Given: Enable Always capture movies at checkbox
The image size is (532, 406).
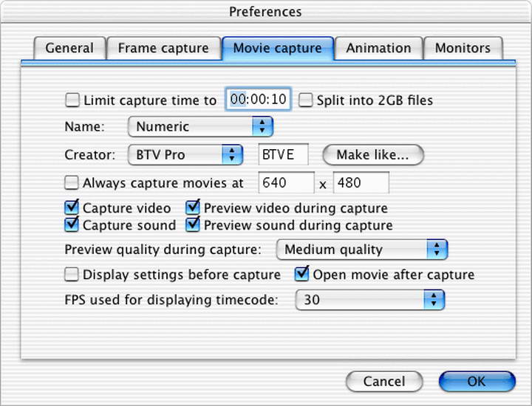Looking at the screenshot, I should click(x=72, y=182).
